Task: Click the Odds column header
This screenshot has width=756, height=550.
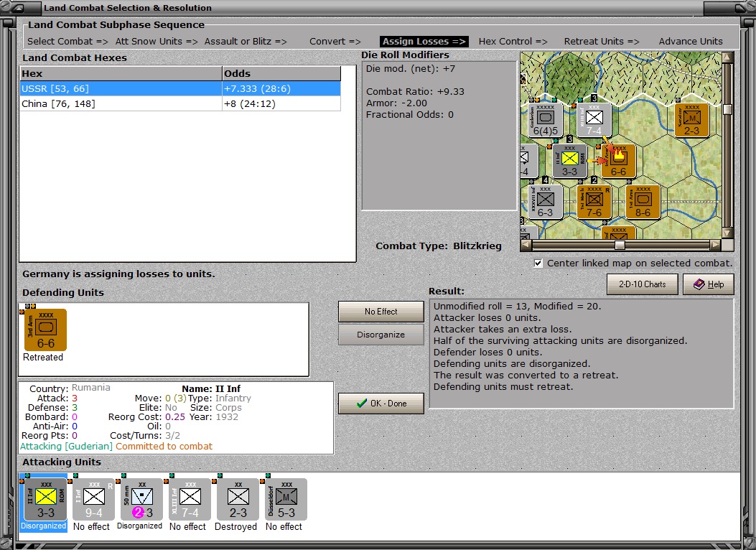Action: pos(281,74)
